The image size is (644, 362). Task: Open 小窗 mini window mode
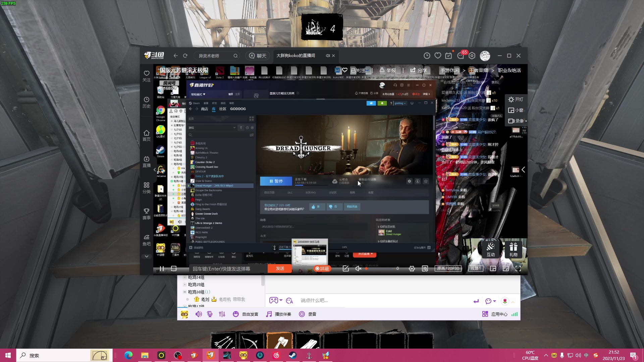pyautogui.click(x=516, y=110)
